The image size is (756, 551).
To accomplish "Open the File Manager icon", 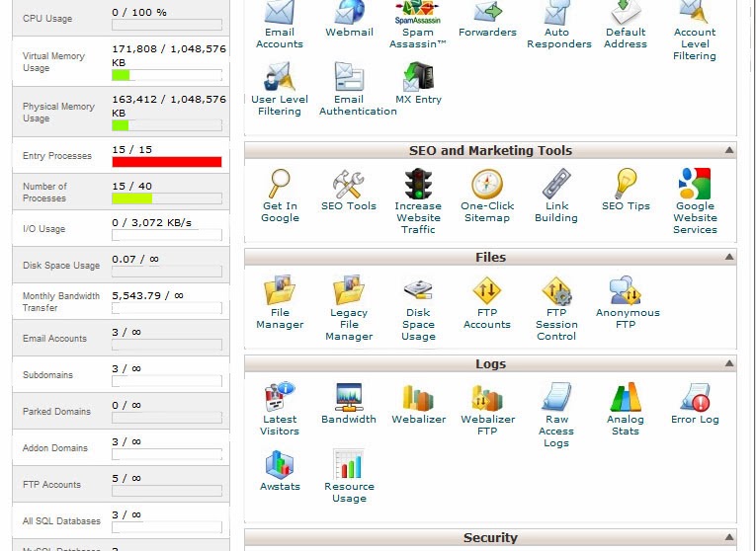I will point(280,291).
